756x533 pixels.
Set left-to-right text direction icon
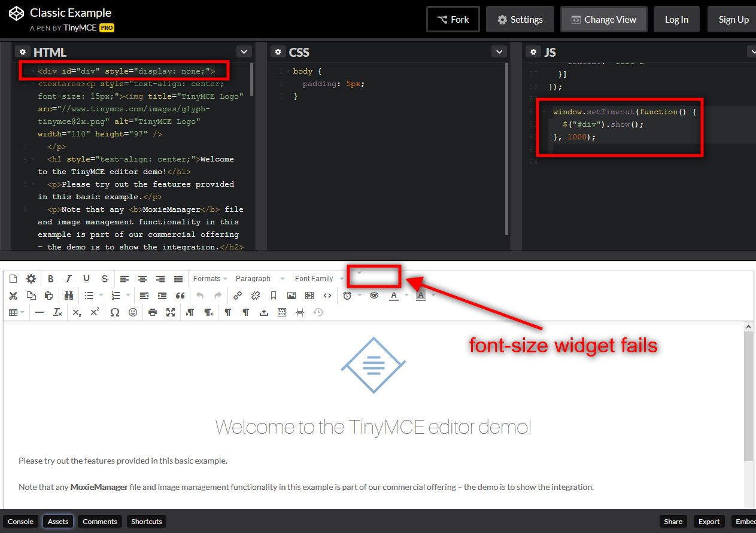190,312
